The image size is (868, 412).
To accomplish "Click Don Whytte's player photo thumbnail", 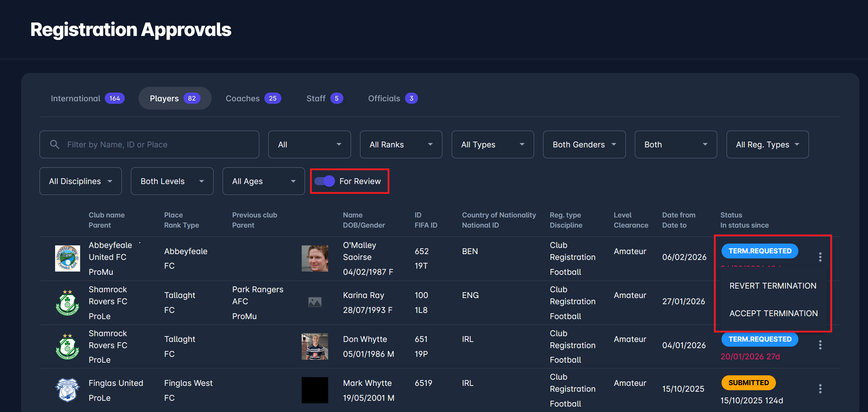I will point(315,346).
